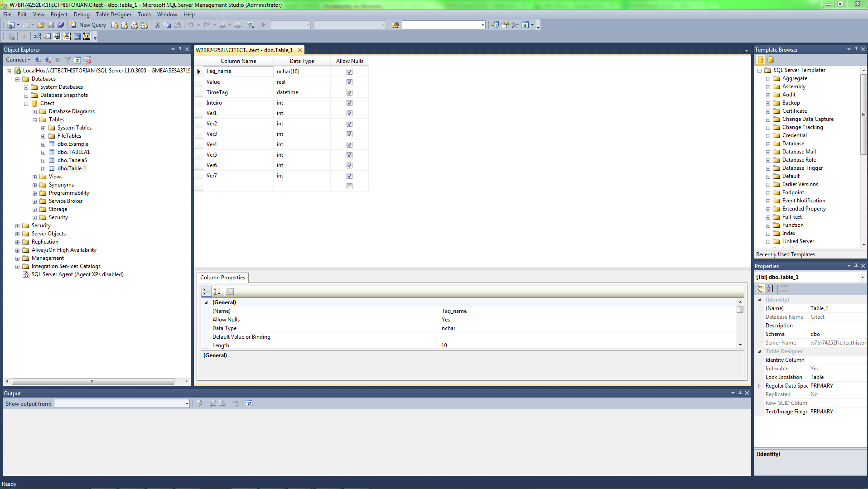Select the Column Properties tab
This screenshot has height=489, width=868.
pyautogui.click(x=222, y=278)
